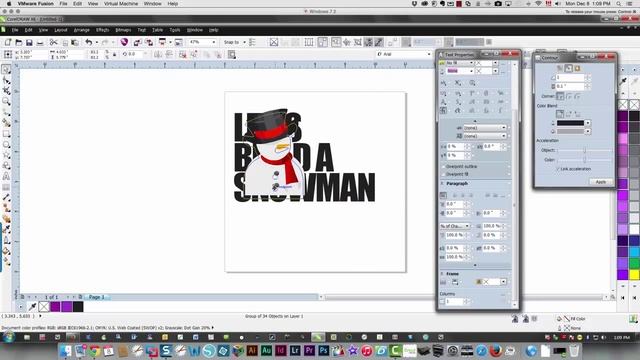Select the Text tool
640x360 pixels.
point(6,177)
